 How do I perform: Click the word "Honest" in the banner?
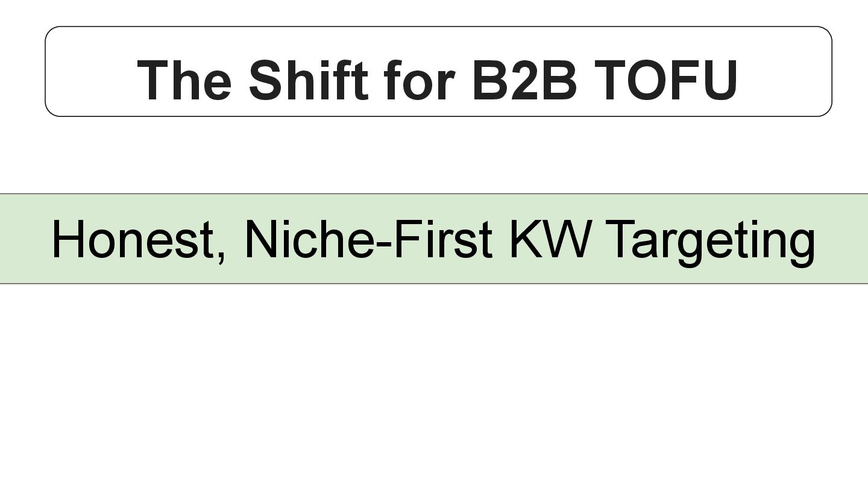click(x=133, y=239)
